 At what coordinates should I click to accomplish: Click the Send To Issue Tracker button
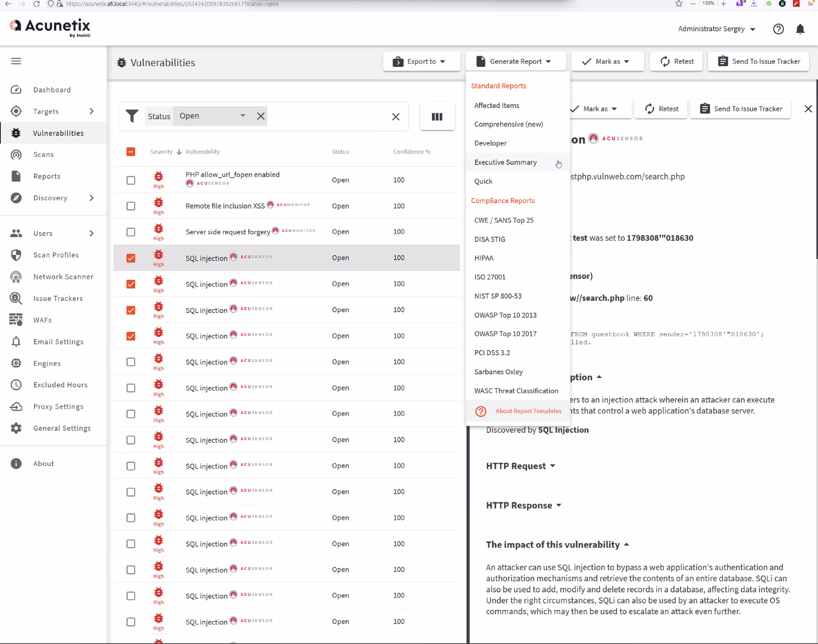click(758, 61)
